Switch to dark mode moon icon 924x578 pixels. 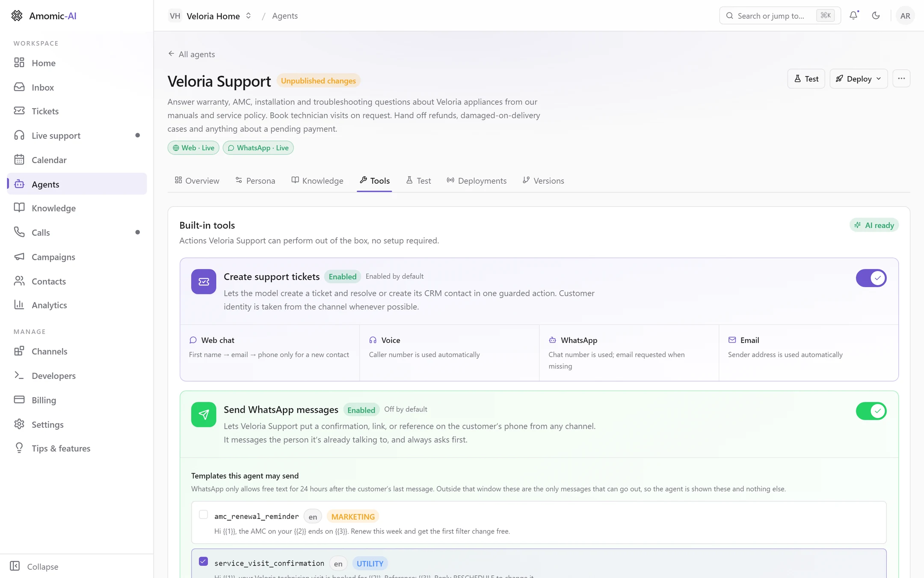876,16
